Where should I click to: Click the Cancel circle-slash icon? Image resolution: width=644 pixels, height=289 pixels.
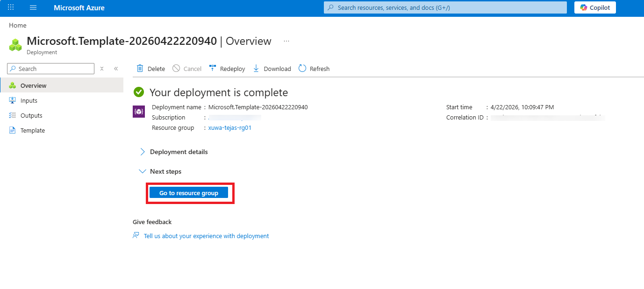pyautogui.click(x=176, y=69)
